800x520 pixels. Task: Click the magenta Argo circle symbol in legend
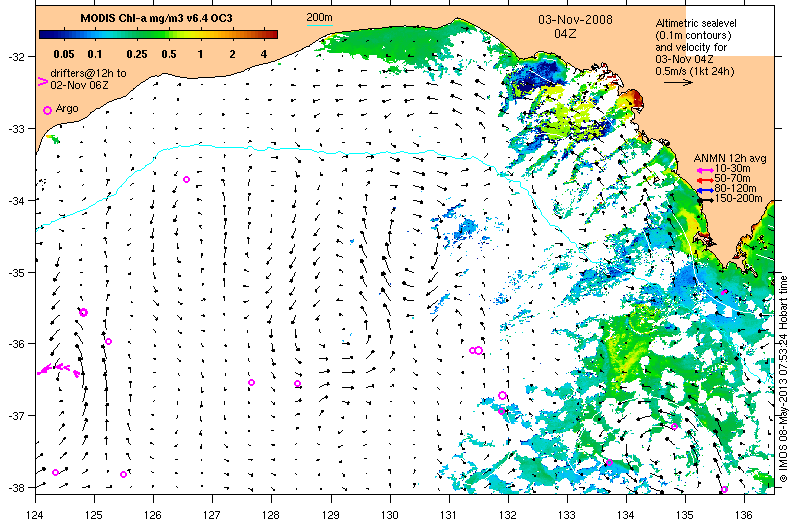pyautogui.click(x=47, y=110)
